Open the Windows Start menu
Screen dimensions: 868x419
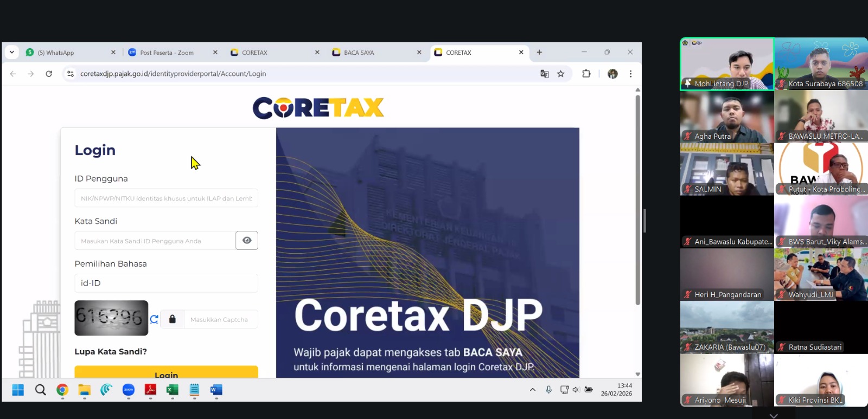click(x=18, y=390)
